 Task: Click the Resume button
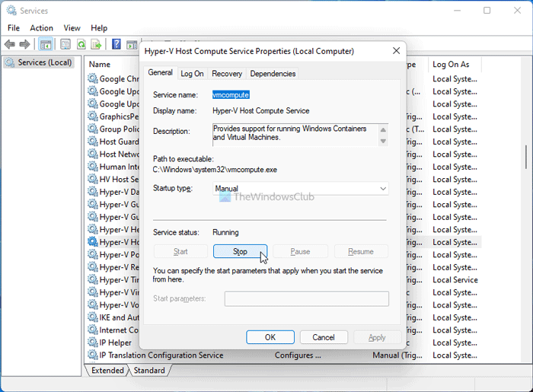pos(361,251)
